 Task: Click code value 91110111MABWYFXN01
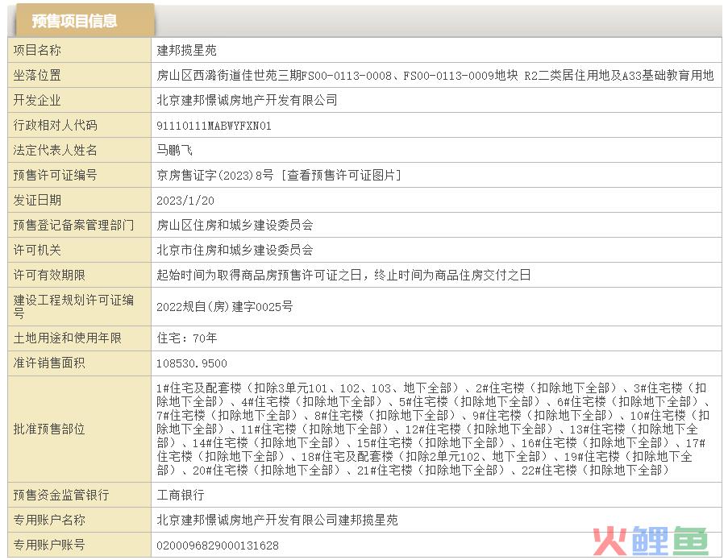coord(214,126)
